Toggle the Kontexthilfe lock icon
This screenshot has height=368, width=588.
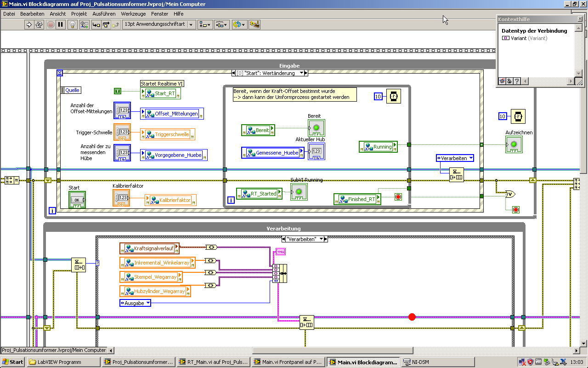509,81
